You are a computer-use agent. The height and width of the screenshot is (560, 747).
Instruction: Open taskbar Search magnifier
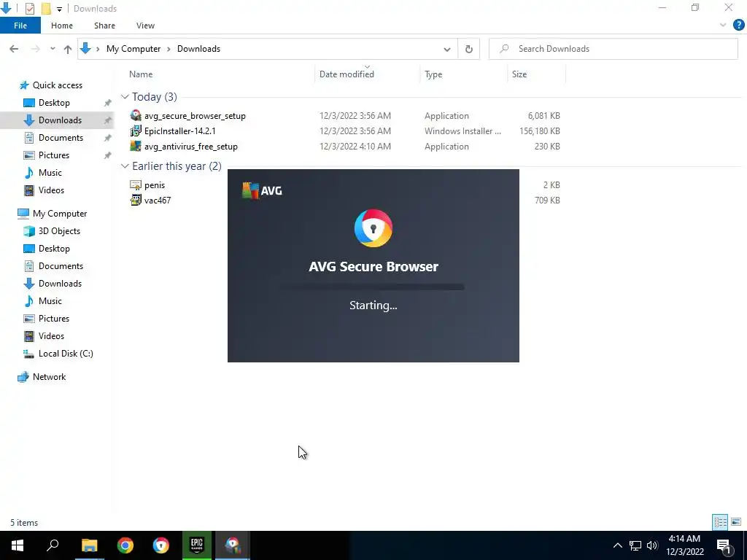point(53,545)
